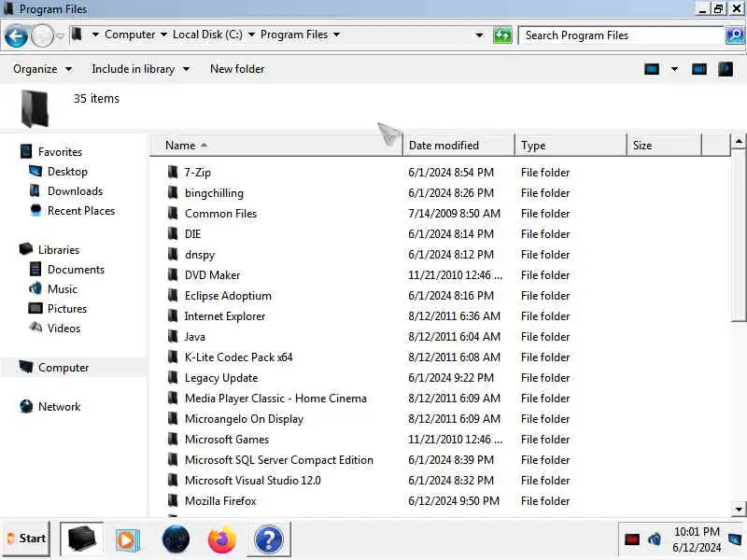Open Recent Places in Favorites
This screenshot has width=747, height=560.
pos(81,211)
